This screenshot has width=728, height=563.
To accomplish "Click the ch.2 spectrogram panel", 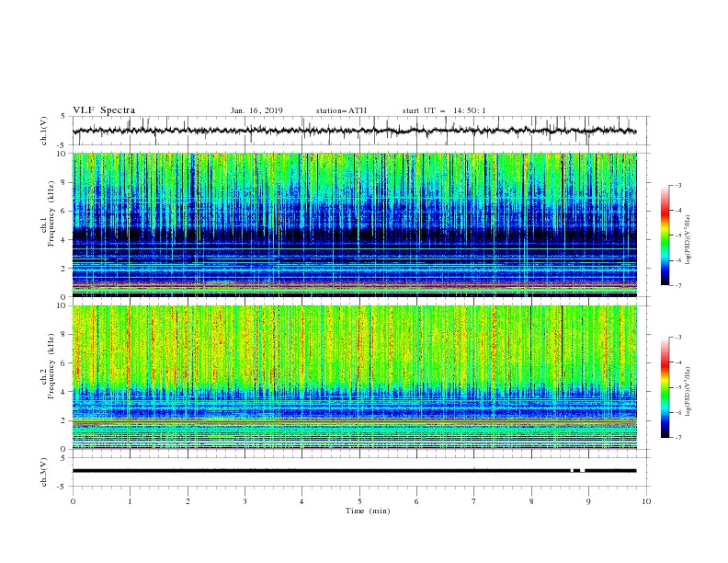I will coord(354,377).
